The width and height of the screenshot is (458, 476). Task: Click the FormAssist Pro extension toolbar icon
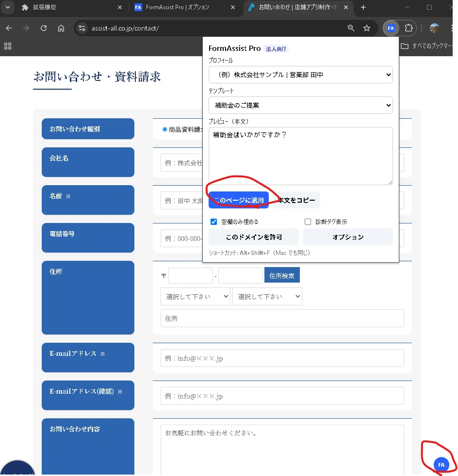pyautogui.click(x=391, y=28)
